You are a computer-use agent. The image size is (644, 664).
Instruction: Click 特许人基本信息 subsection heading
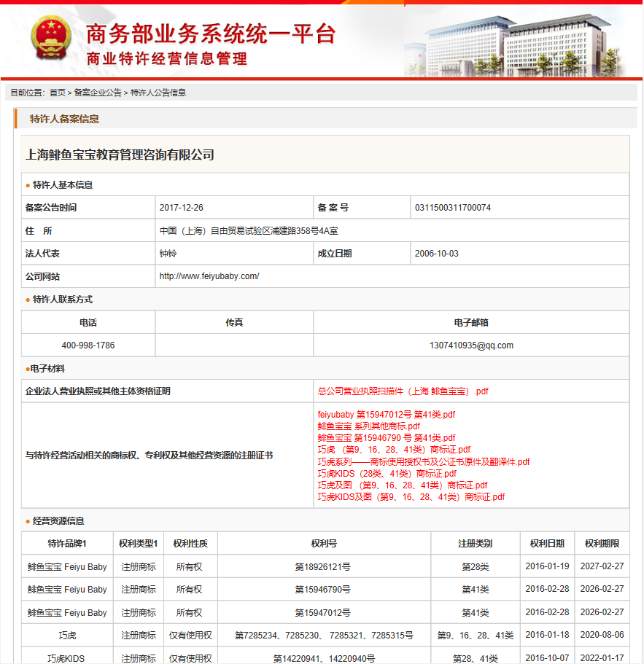click(x=62, y=185)
